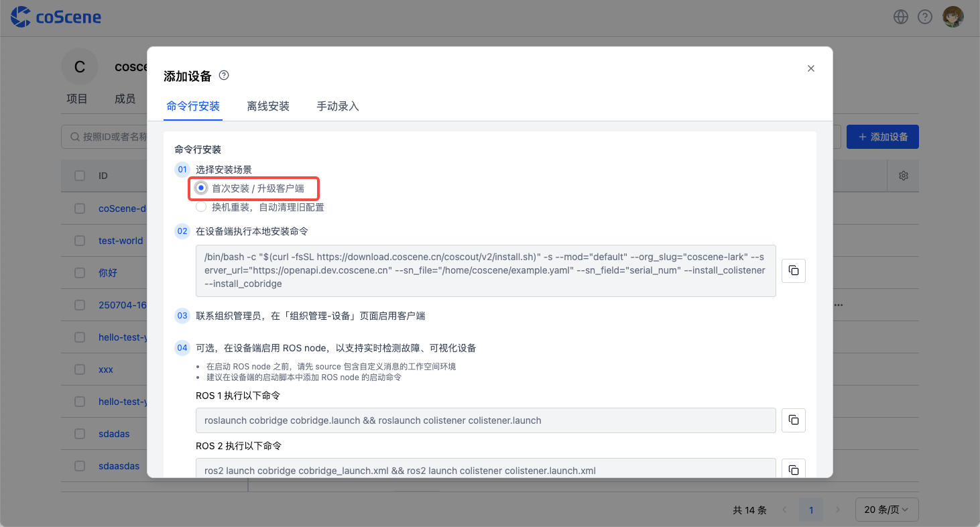
Task: Open device link 你好
Action: (108, 273)
